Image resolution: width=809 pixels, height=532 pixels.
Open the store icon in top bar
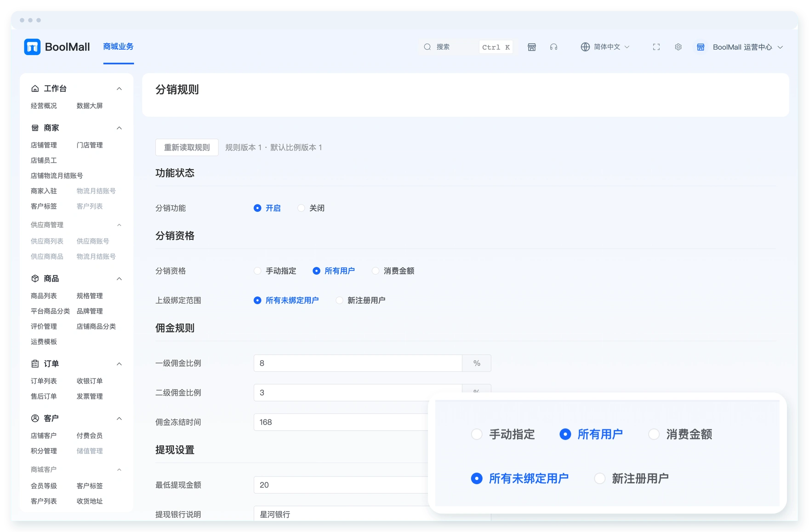(532, 47)
